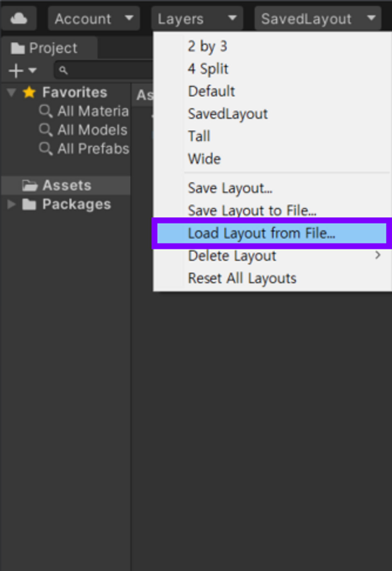Viewport: 392px width, 571px height.
Task: Click the All Models search icon
Action: (46, 130)
